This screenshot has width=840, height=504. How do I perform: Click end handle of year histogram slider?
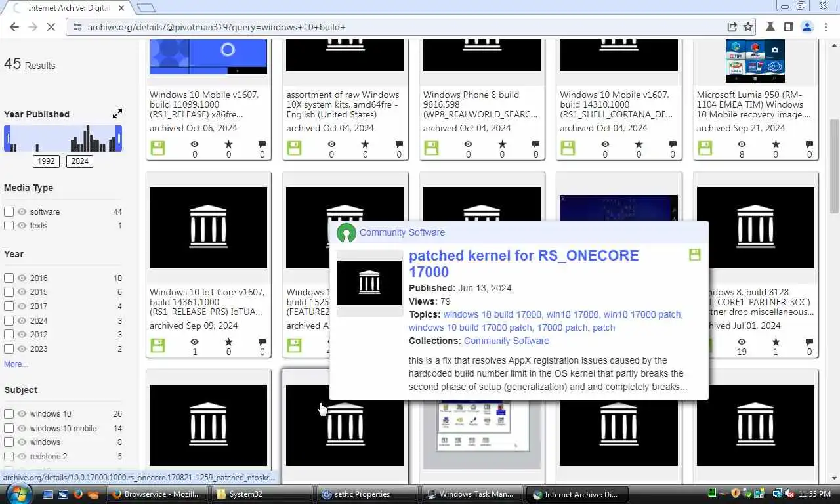pyautogui.click(x=119, y=139)
